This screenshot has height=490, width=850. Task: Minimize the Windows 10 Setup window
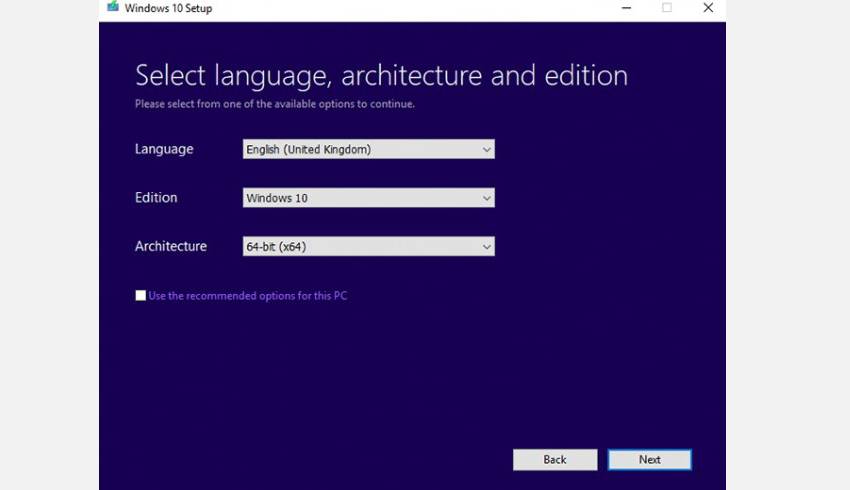626,8
